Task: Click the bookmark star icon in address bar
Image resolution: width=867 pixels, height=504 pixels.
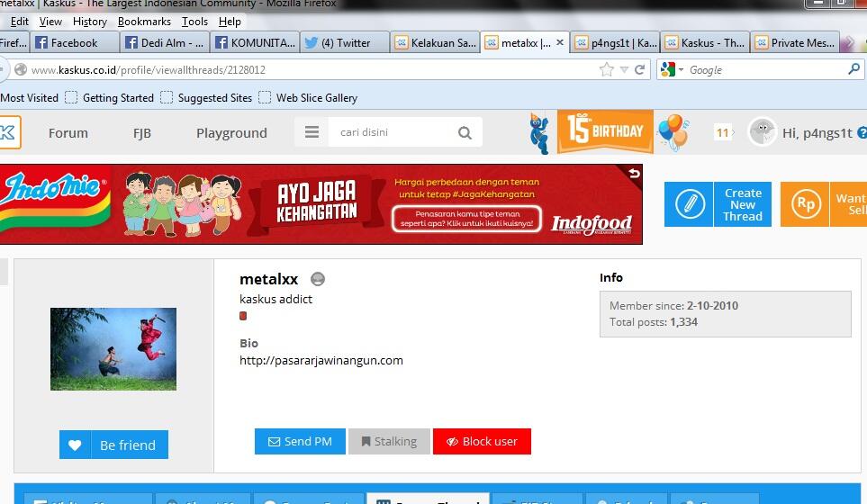Action: (607, 69)
